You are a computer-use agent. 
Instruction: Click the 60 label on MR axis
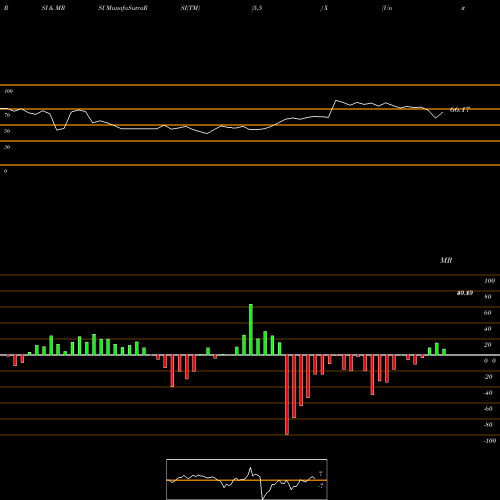pyautogui.click(x=488, y=313)
